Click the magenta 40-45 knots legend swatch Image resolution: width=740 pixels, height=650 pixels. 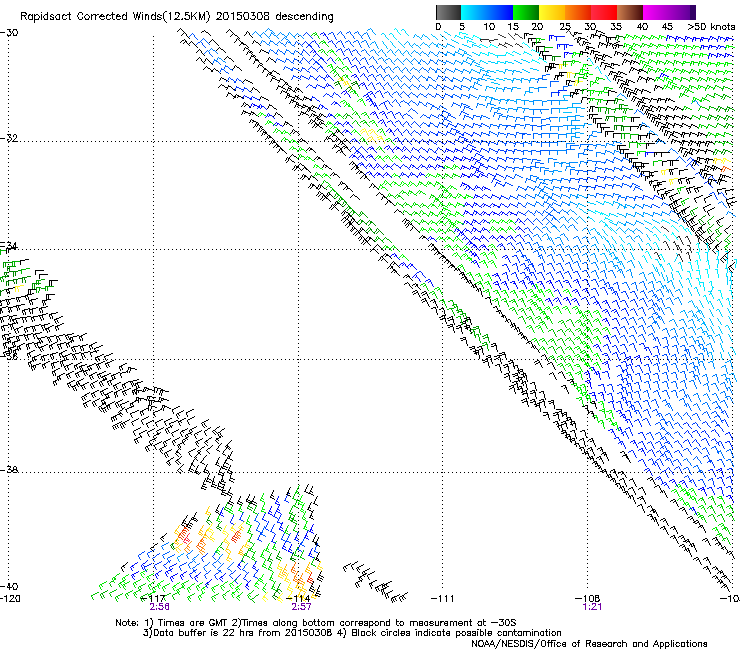click(656, 12)
